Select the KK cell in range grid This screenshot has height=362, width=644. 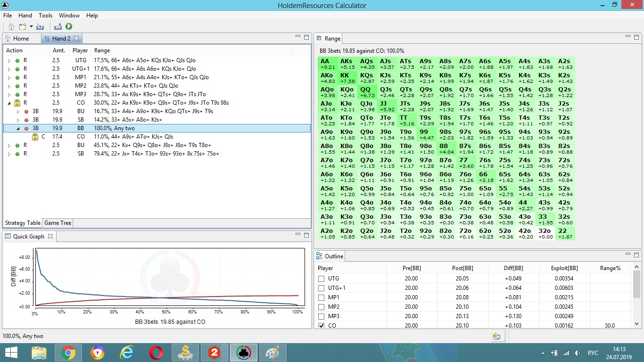tap(348, 78)
